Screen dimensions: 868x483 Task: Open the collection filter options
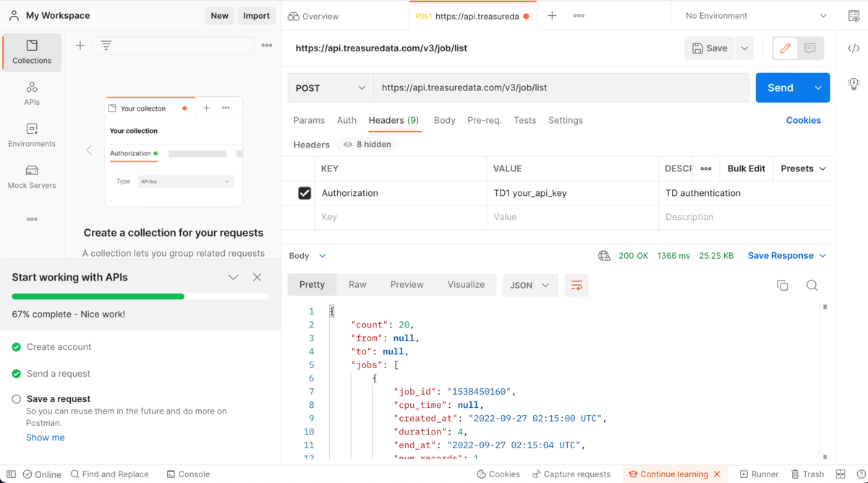106,45
